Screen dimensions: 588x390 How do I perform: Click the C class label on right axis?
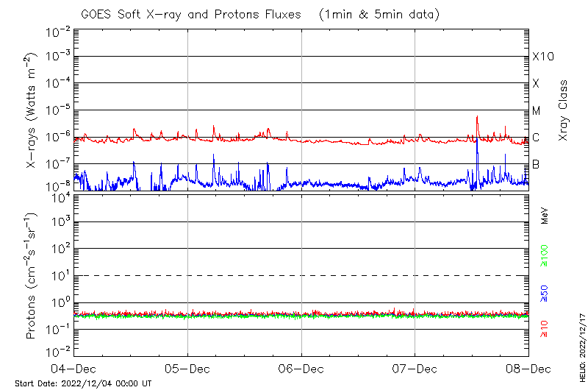(x=536, y=137)
